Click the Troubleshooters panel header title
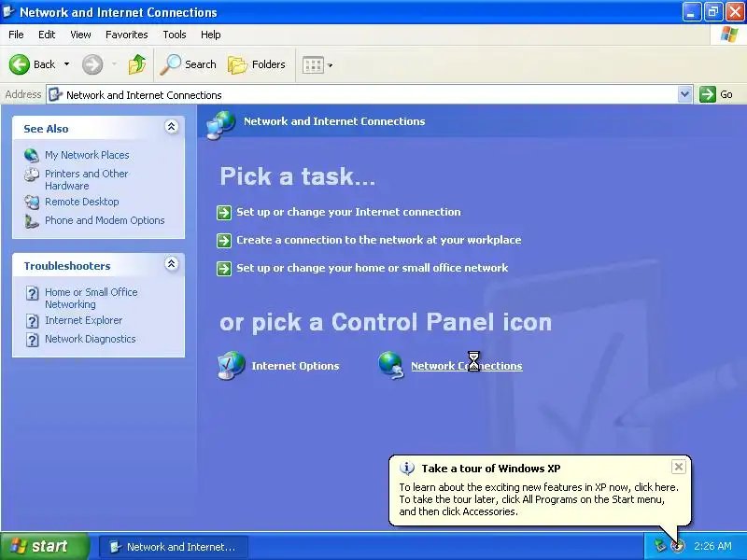The width and height of the screenshot is (747, 560). coord(67,266)
